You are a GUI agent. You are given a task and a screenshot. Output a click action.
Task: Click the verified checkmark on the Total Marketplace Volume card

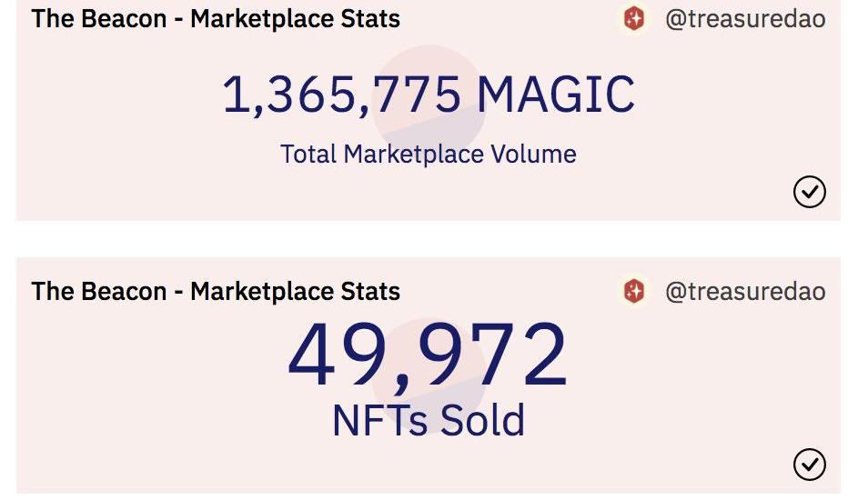point(809,193)
